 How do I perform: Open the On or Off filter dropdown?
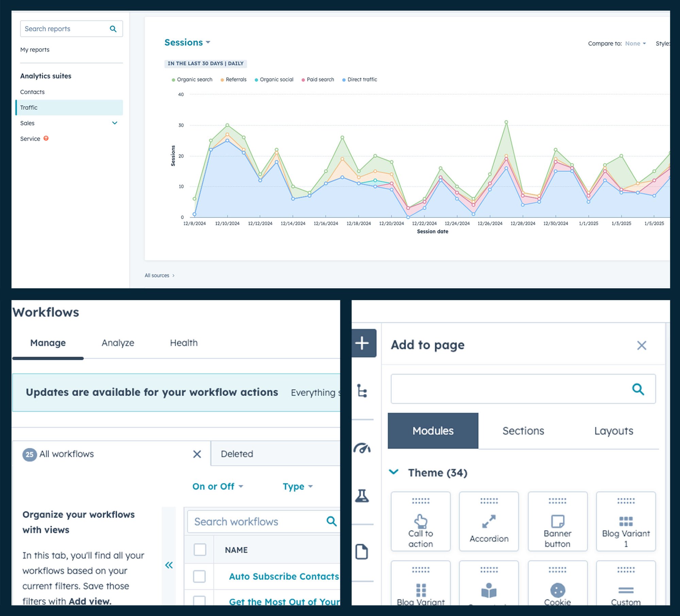[218, 486]
